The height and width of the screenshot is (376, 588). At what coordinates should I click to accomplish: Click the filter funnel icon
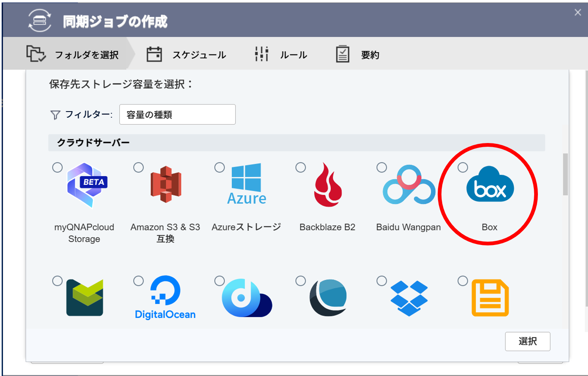[x=55, y=115]
